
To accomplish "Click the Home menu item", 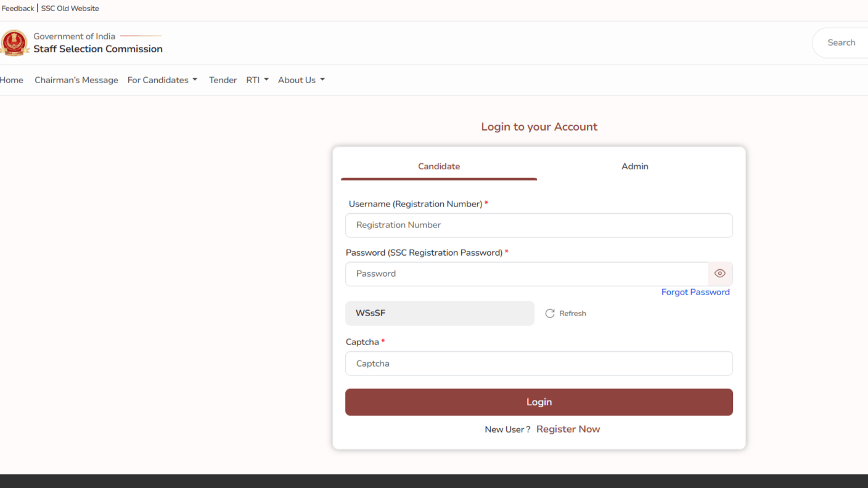I will [11, 79].
